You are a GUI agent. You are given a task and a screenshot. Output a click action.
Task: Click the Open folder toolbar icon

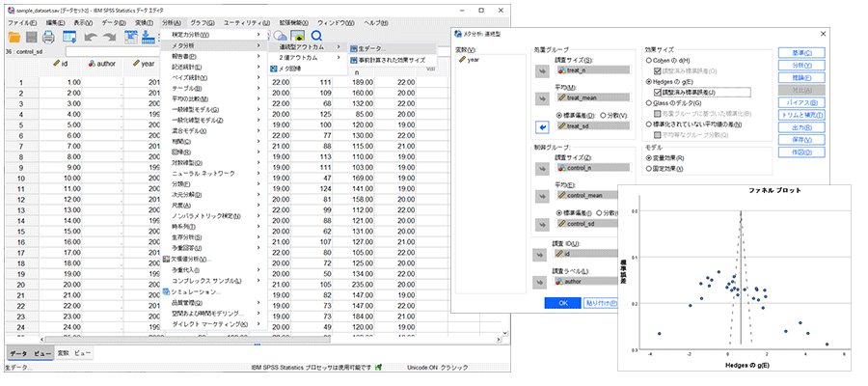(x=14, y=37)
